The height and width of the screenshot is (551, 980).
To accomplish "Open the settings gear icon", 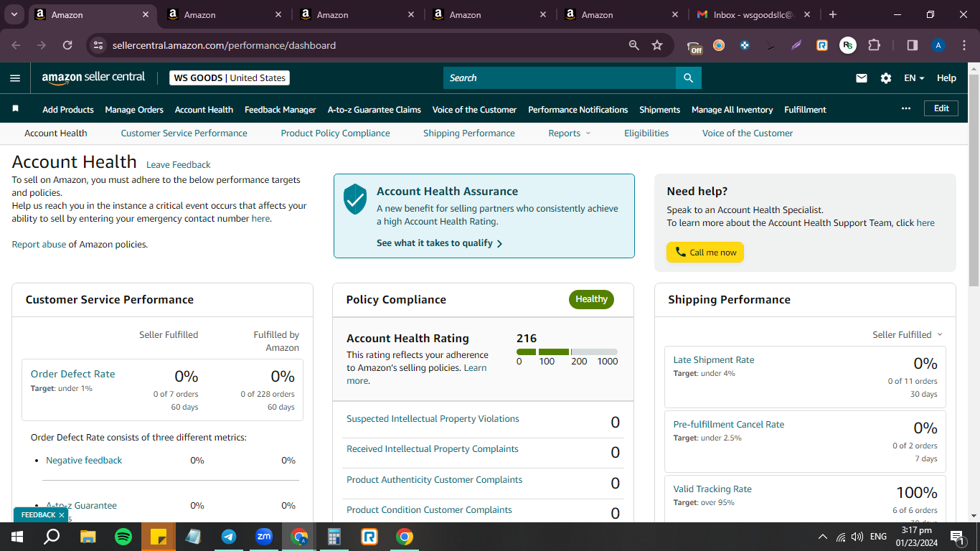I will click(886, 78).
